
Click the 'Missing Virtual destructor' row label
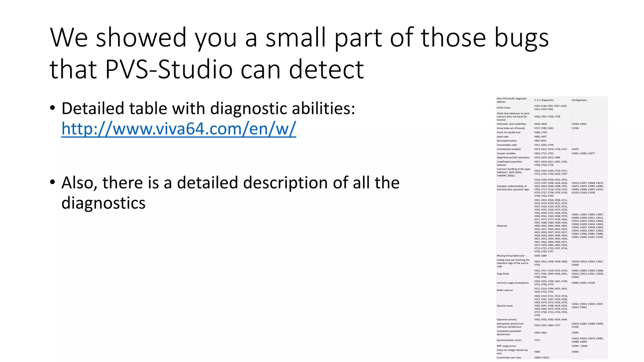tap(511, 256)
